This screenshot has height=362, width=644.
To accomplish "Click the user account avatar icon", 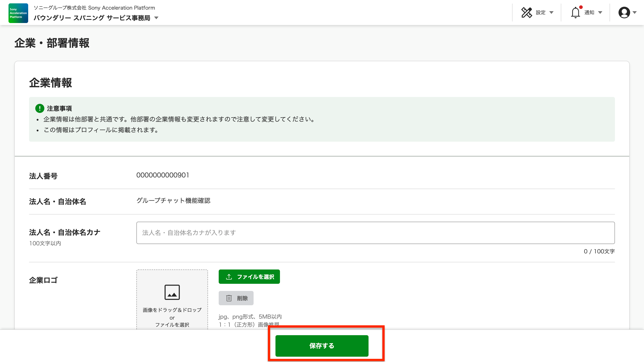I will [624, 13].
